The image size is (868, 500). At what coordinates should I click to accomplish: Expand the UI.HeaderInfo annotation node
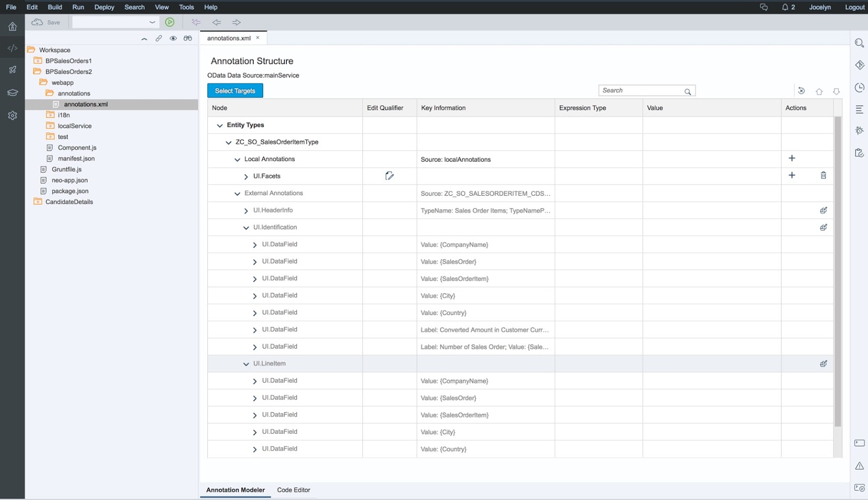click(x=246, y=210)
